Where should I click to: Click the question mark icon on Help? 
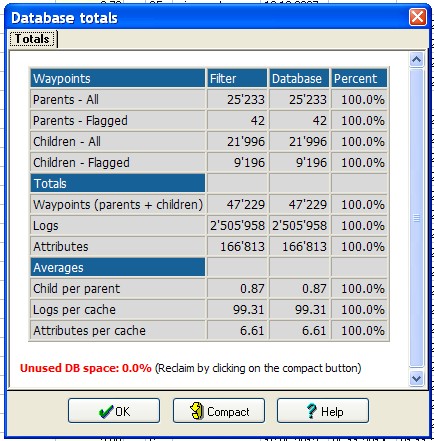(x=311, y=411)
